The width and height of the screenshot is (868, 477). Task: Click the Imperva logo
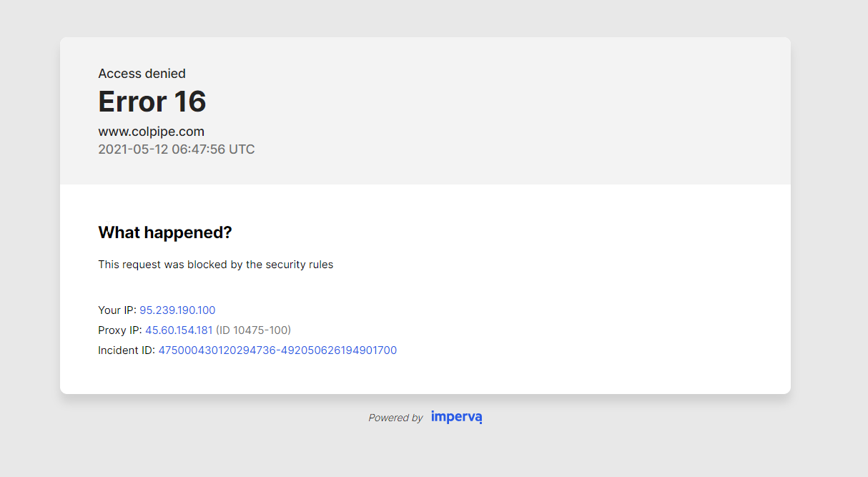coord(456,417)
